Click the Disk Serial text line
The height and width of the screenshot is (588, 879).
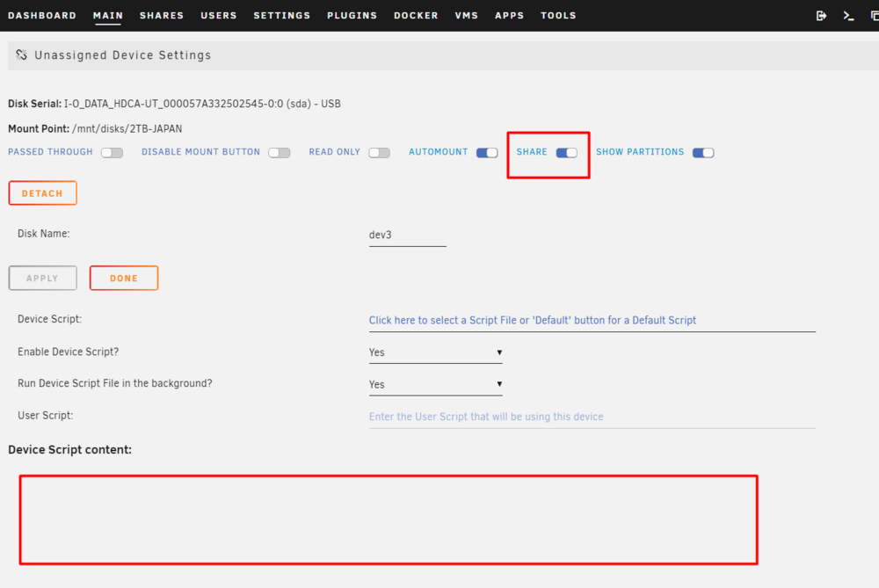click(174, 104)
